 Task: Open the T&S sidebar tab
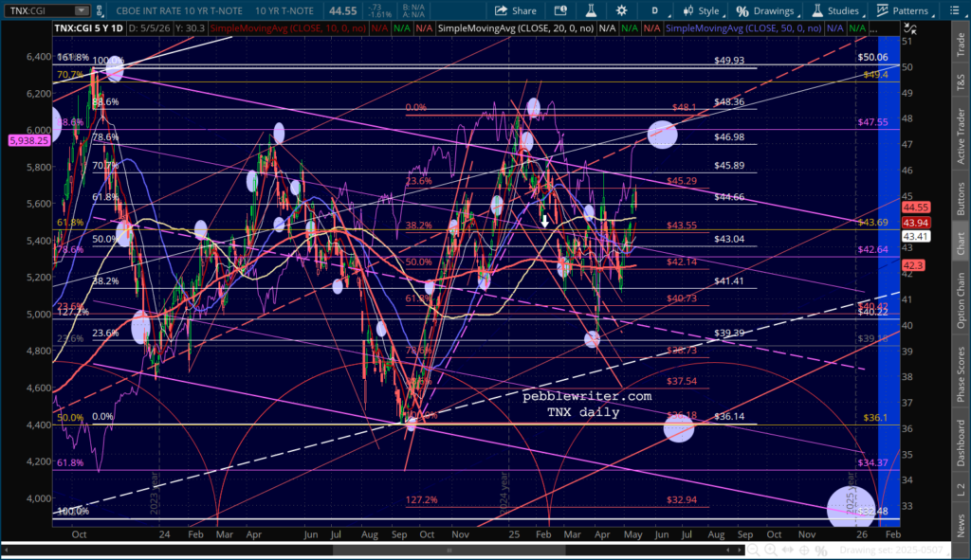coord(961,82)
